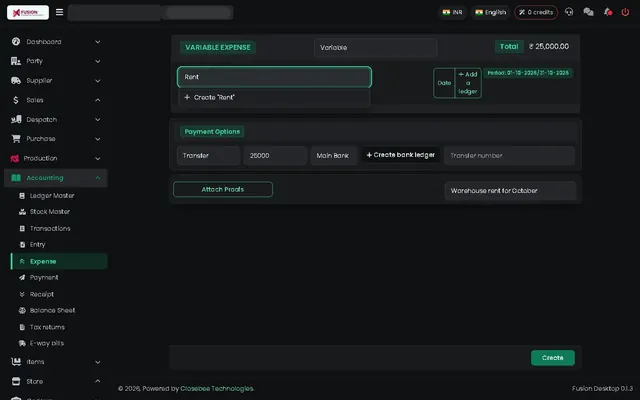Expand the Production chevron
The width and height of the screenshot is (640, 400).
tap(98, 158)
